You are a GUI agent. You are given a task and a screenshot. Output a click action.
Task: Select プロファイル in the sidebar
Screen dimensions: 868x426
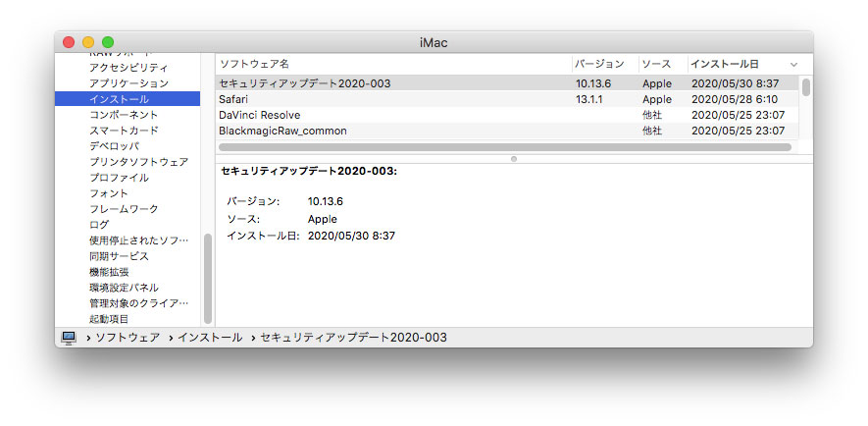(119, 178)
